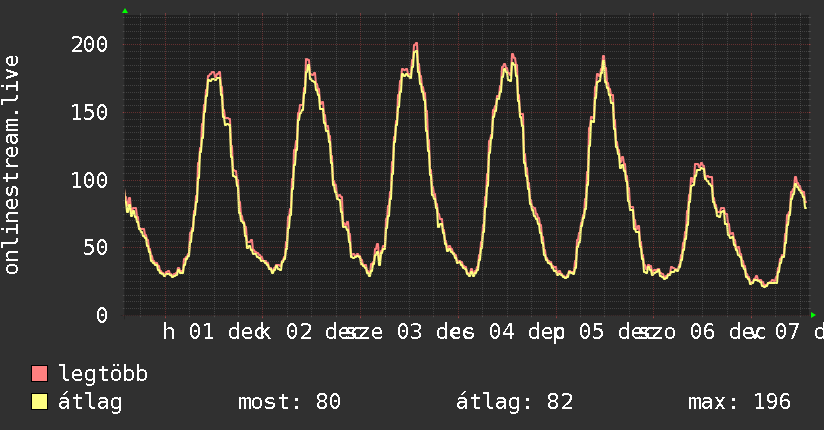This screenshot has width=824, height=430.
Task: Click the 'h 01' date label
Action: click(x=188, y=333)
